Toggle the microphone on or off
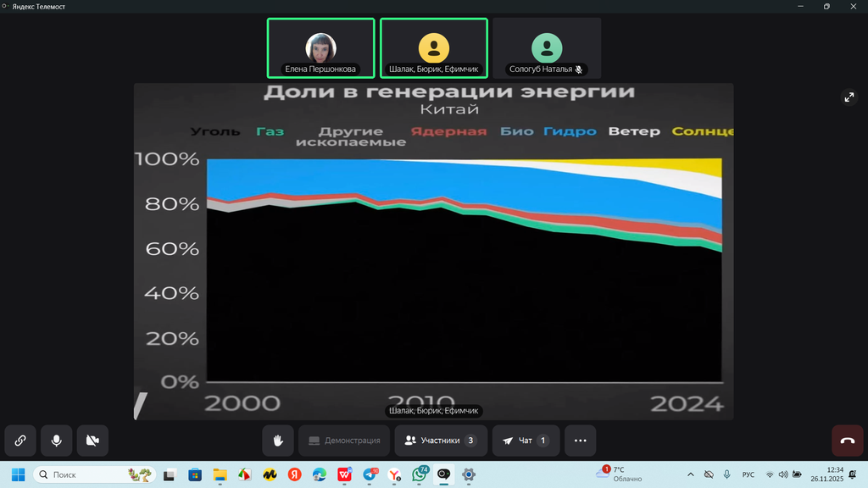The image size is (868, 488). point(56,441)
